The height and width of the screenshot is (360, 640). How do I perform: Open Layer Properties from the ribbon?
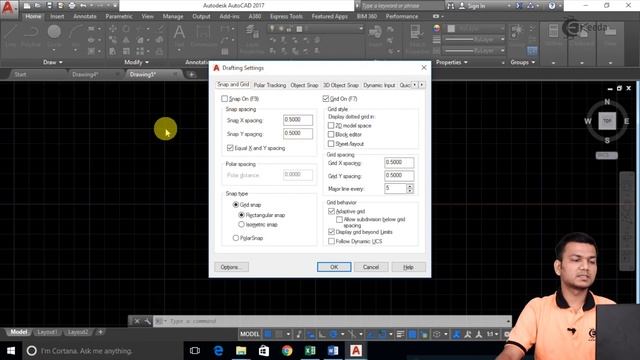point(252,39)
